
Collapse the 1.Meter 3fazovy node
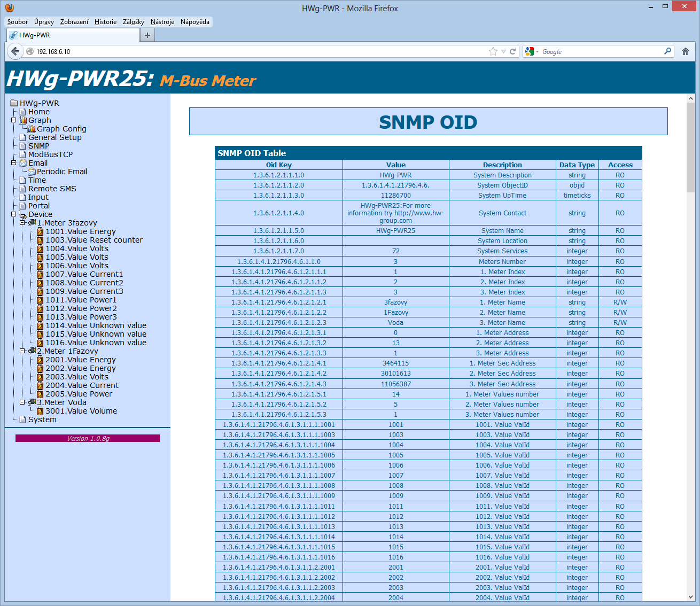pos(22,223)
